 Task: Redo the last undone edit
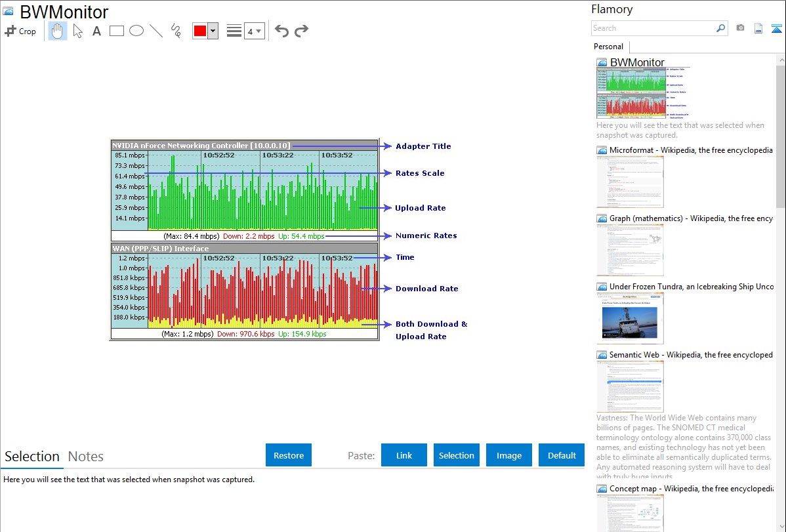click(x=301, y=31)
